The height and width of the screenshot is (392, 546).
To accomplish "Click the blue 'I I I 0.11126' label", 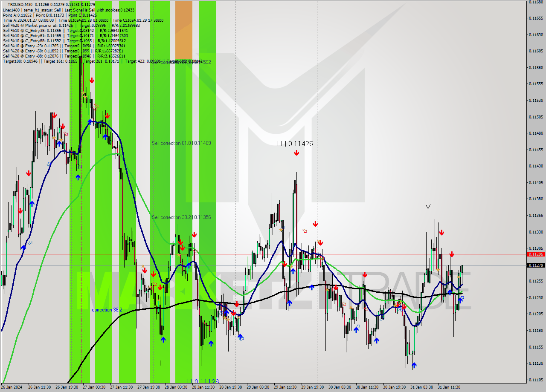I will pos(201,381).
